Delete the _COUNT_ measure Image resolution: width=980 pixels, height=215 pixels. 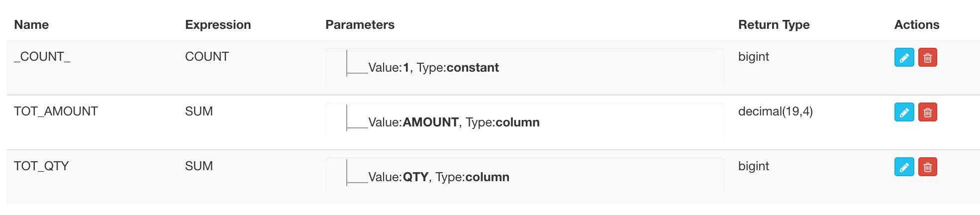click(x=927, y=57)
